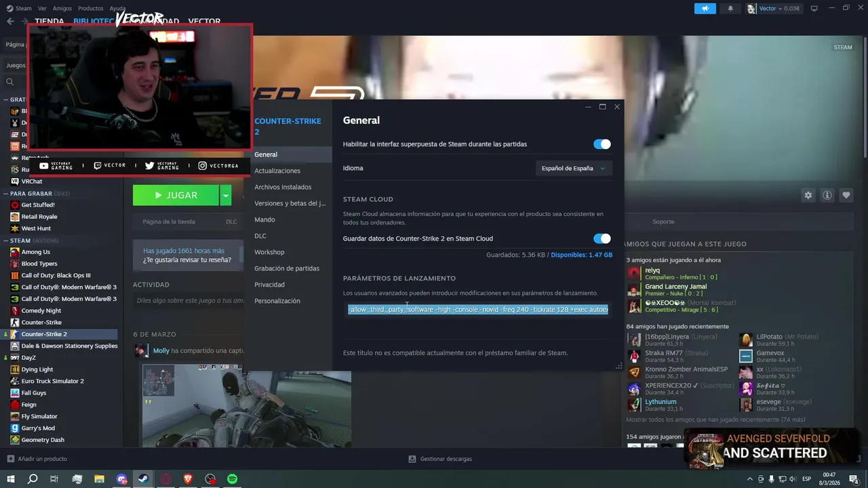
Task: Open Windows search from taskbar
Action: 33,479
